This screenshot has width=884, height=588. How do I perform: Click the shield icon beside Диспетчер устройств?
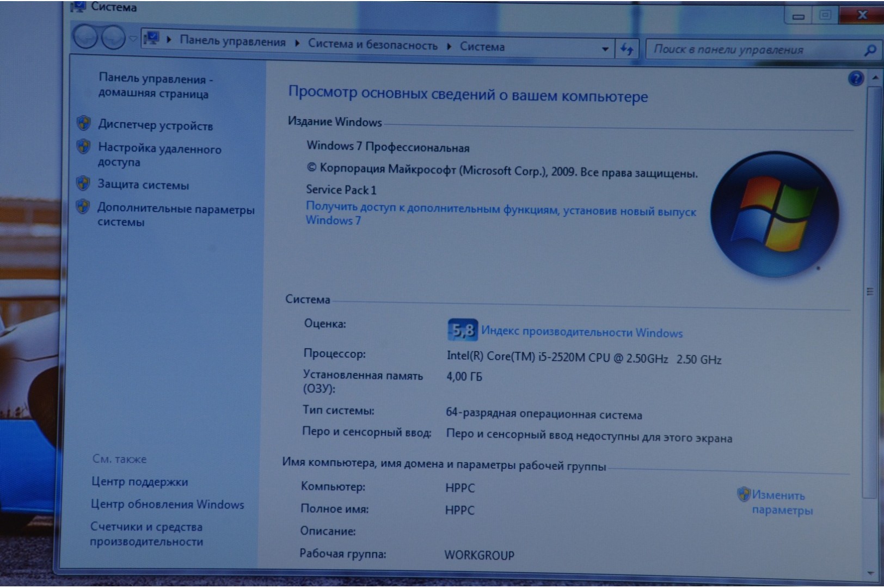point(84,123)
